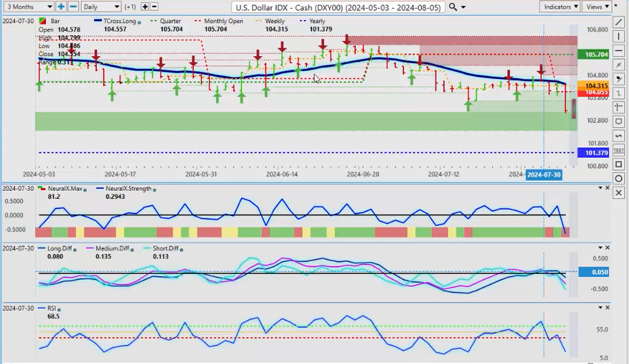Click the blue plus zoom-in button
The width and height of the screenshot is (629, 364).
[61, 6]
